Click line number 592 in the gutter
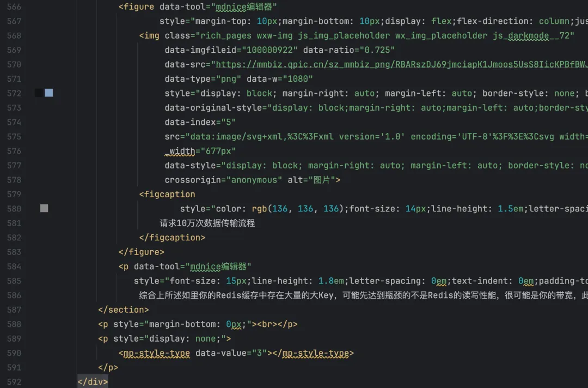The height and width of the screenshot is (388, 588). pos(14,381)
